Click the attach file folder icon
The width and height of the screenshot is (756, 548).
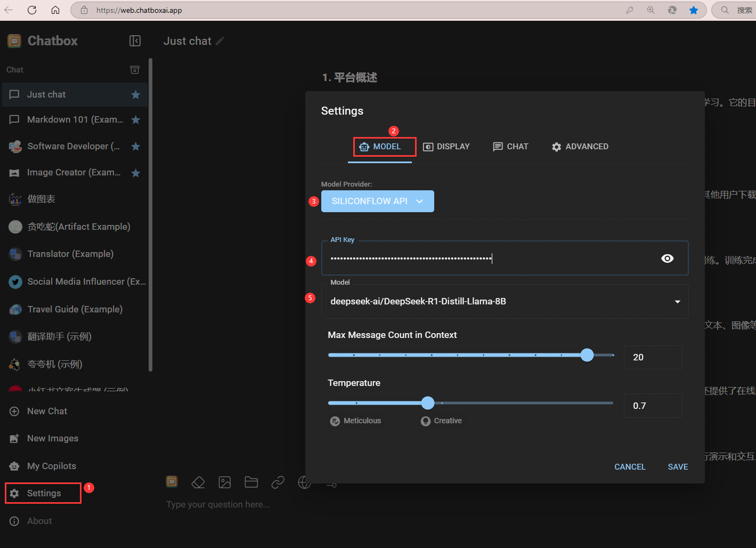[x=251, y=482]
